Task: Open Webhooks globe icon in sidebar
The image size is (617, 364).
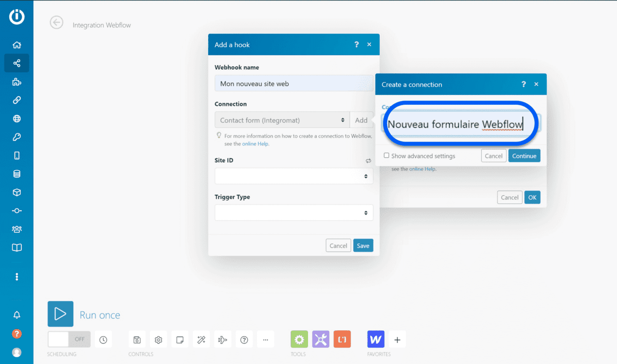Action: coord(17,119)
